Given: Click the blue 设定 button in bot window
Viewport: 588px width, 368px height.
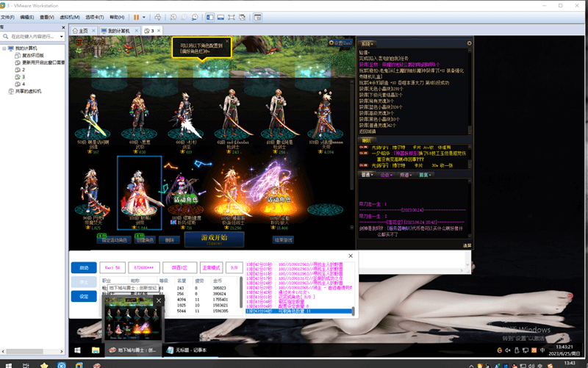Looking at the screenshot, I should click(x=84, y=296).
